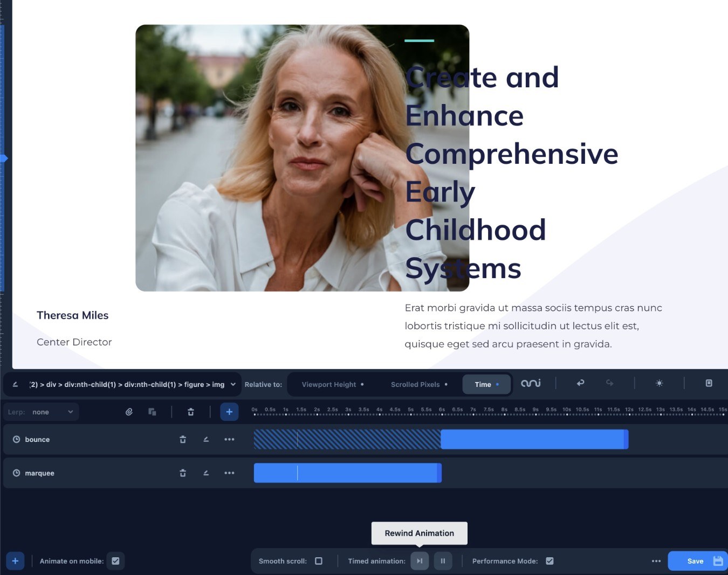Expand the element selector path dropdown
This screenshot has height=575, width=728.
(x=233, y=384)
